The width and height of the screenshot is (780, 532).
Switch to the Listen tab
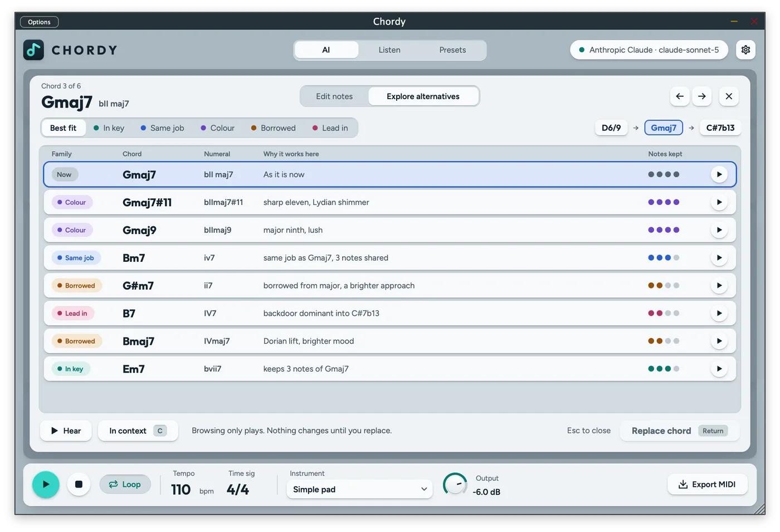pos(389,50)
